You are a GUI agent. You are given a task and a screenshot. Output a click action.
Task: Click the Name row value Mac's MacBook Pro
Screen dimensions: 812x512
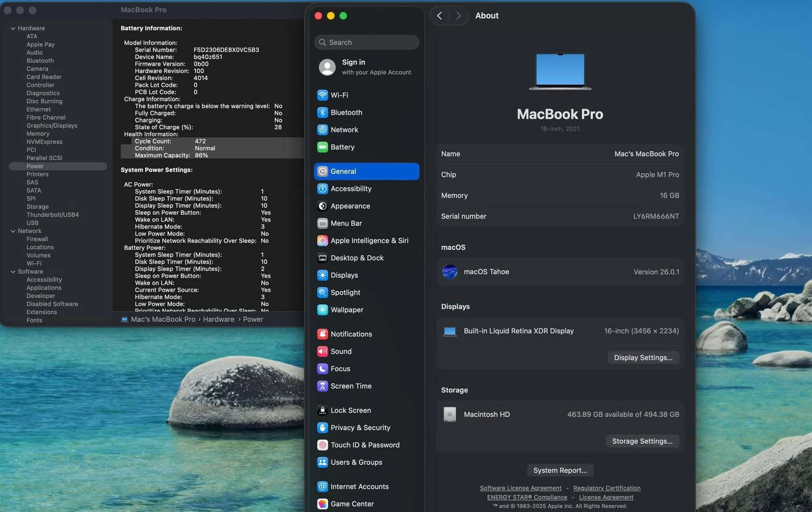coord(647,154)
